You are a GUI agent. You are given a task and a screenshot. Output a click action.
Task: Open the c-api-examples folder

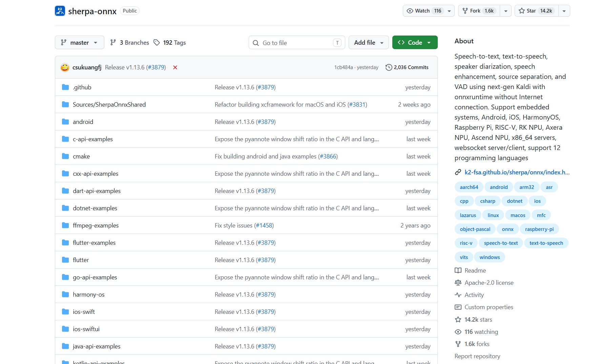point(93,139)
